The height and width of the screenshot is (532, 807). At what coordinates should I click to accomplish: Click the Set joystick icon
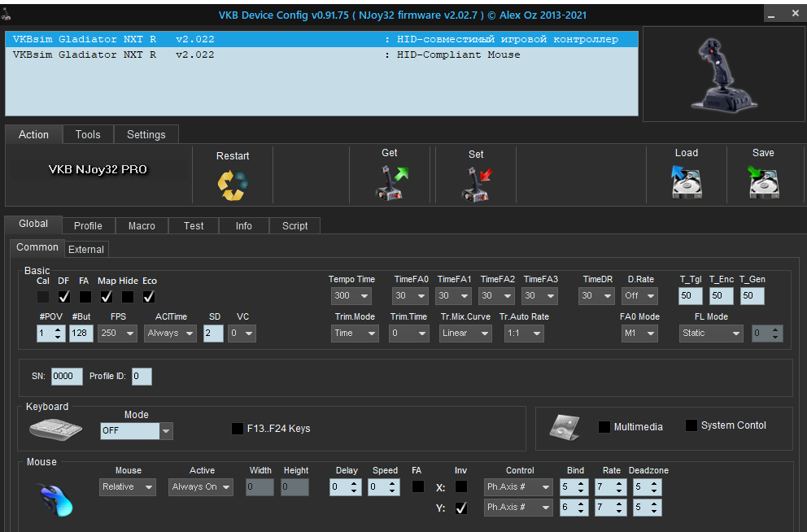[x=476, y=183]
